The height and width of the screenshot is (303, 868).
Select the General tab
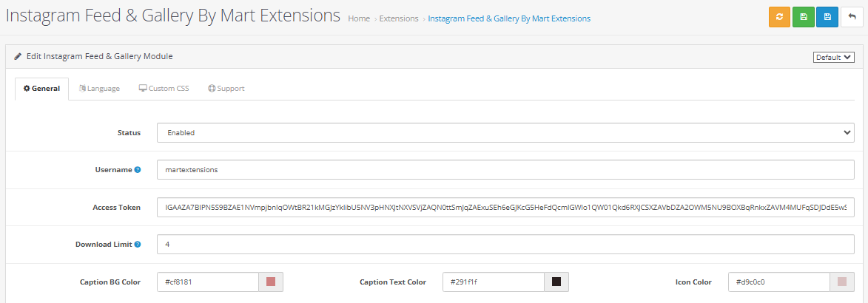41,89
